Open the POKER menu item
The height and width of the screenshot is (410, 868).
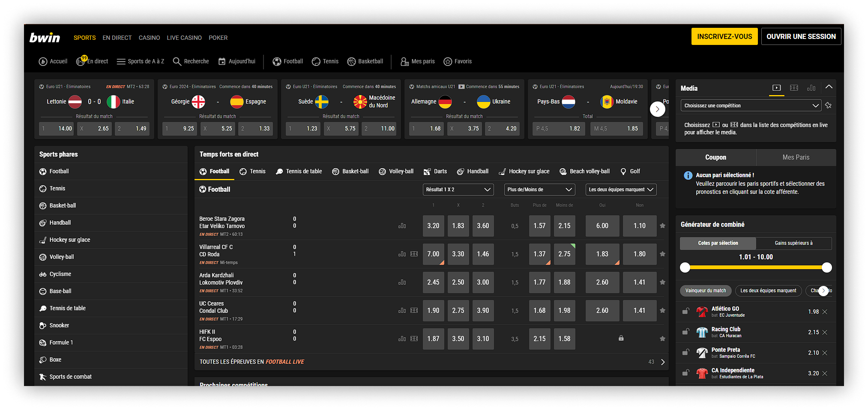[x=218, y=38]
